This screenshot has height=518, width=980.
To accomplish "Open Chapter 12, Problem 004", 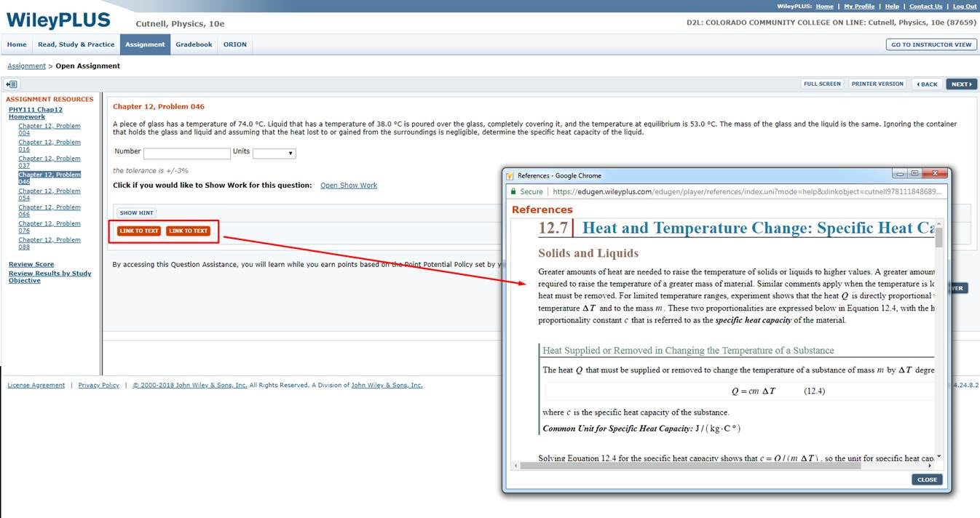I will tap(50, 129).
